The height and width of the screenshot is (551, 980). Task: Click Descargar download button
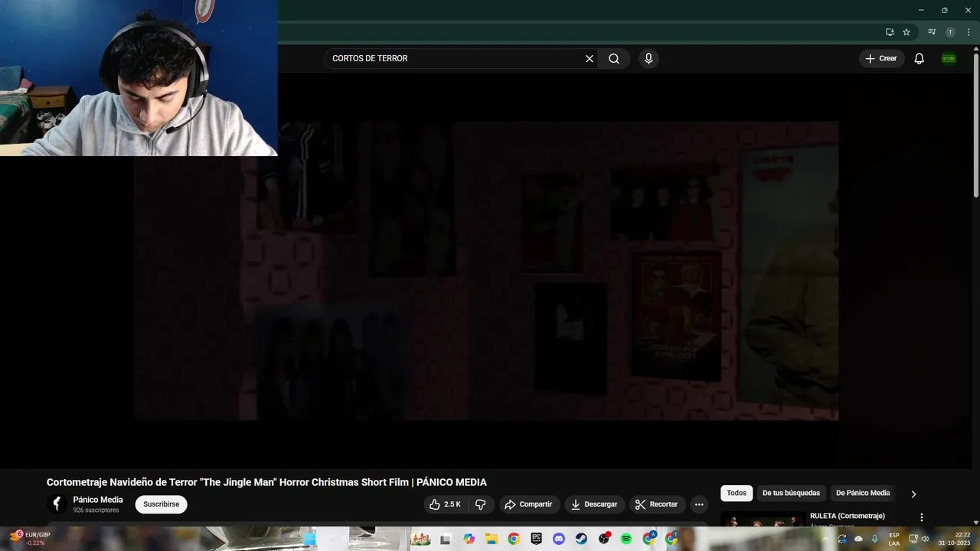pyautogui.click(x=595, y=504)
